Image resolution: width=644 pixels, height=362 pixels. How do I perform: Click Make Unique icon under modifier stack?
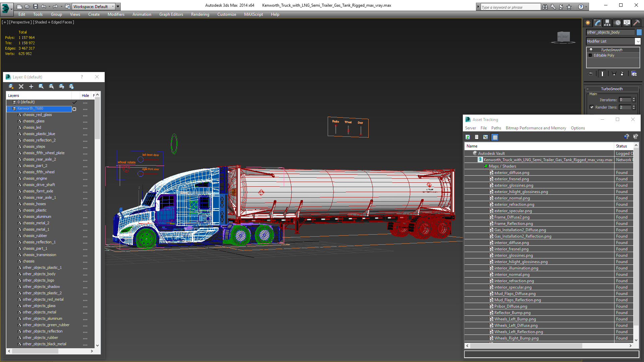click(614, 74)
